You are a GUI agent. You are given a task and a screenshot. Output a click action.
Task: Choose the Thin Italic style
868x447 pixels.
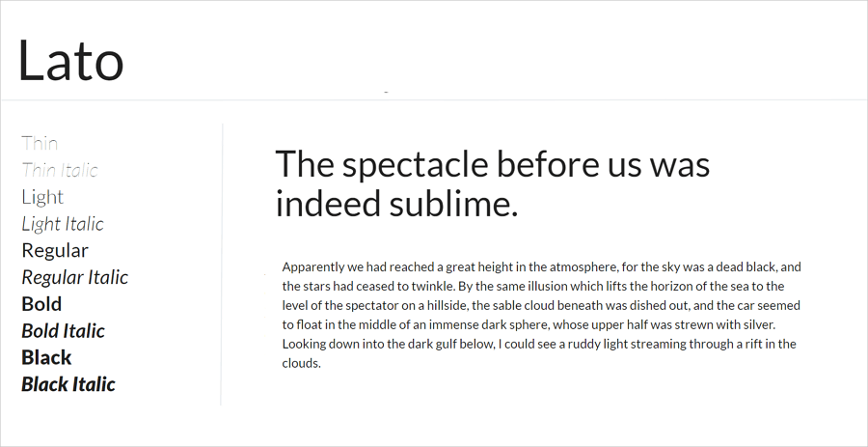[x=60, y=170]
